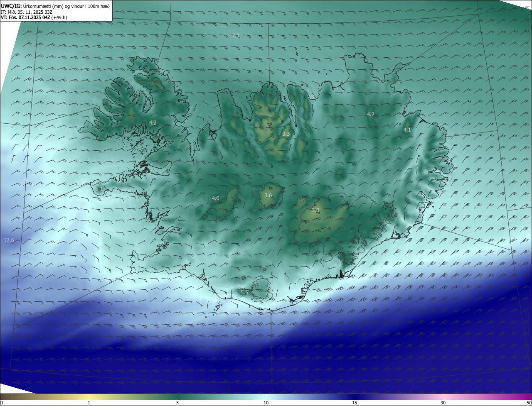Click the 7.8 value label on the map

point(310,97)
